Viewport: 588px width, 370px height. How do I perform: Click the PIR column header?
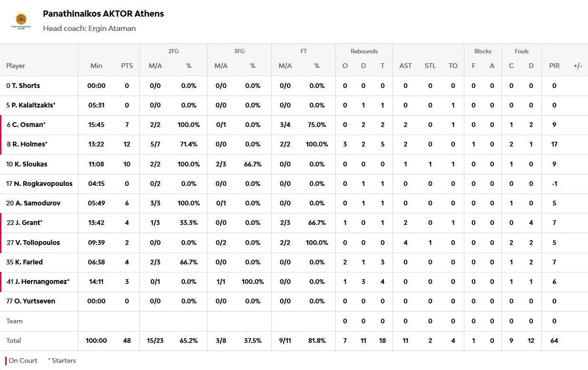pos(554,66)
